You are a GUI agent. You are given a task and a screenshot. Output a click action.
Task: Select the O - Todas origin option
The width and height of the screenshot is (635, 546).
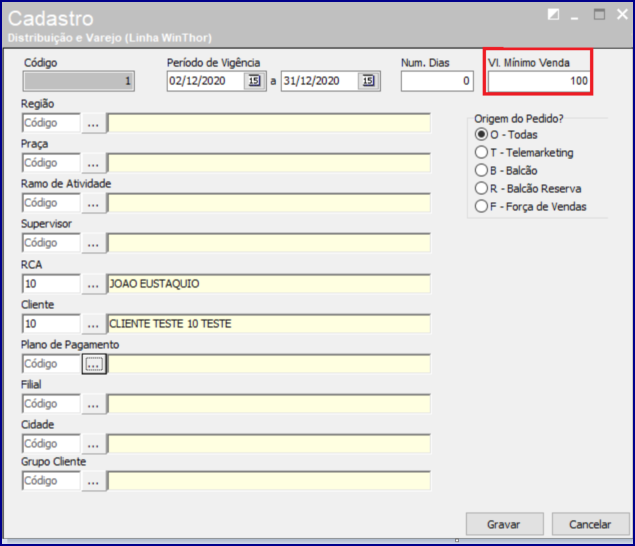point(506,134)
